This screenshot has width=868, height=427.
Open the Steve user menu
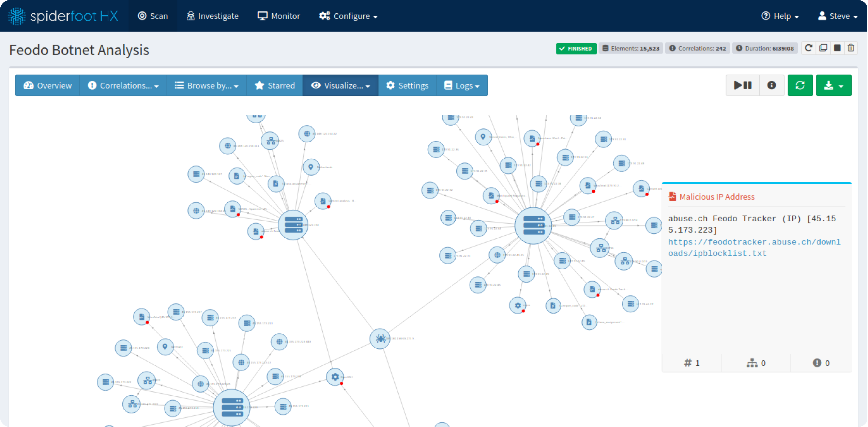point(837,16)
